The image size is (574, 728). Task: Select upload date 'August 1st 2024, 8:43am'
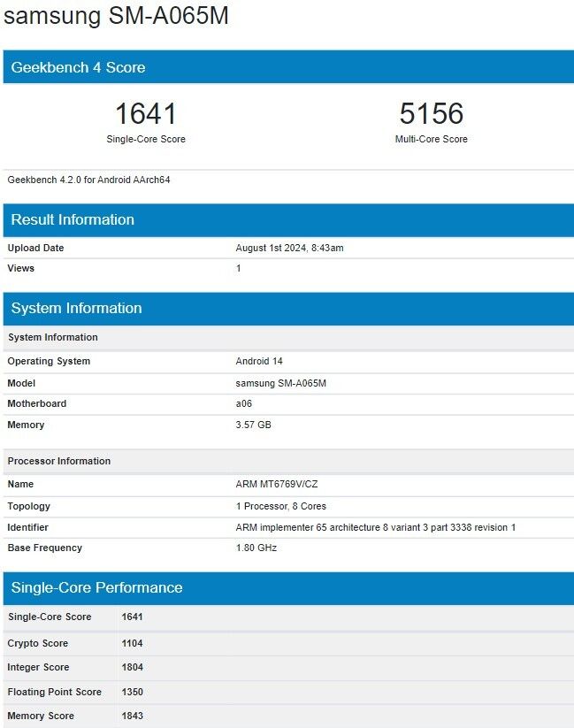[x=289, y=248]
